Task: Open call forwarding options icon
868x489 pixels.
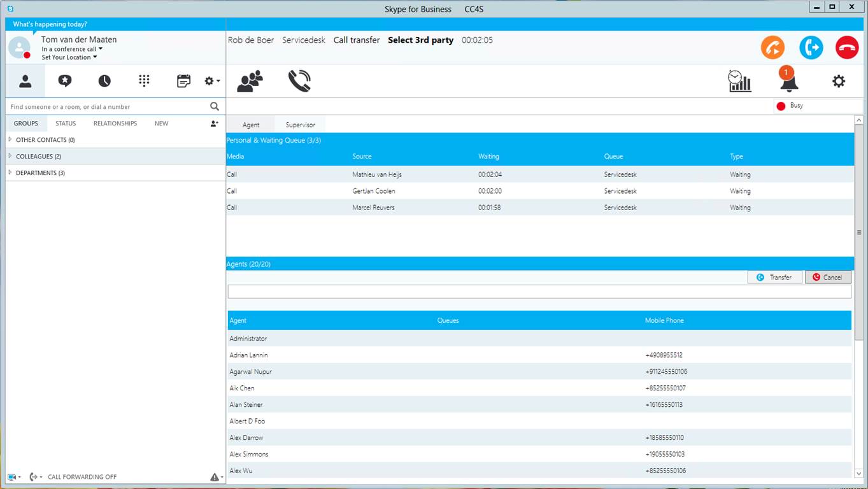Action: pos(36,477)
